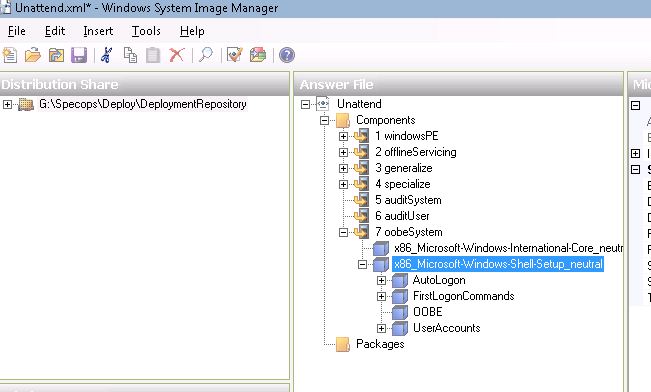Viewport: 651px width, 392px height.
Task: Select the 3 generalize row
Action: coord(404,168)
